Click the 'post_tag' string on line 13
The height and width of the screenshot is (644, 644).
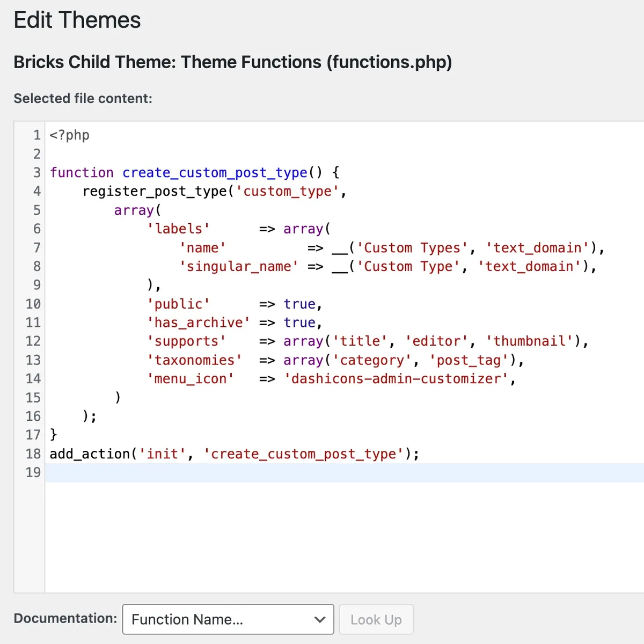(x=469, y=360)
